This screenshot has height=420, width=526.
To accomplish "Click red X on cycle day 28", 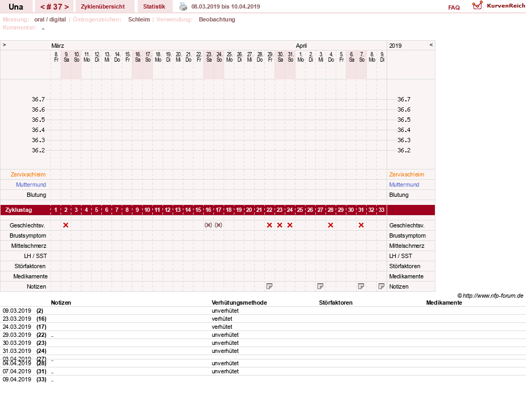I will coord(330,225).
